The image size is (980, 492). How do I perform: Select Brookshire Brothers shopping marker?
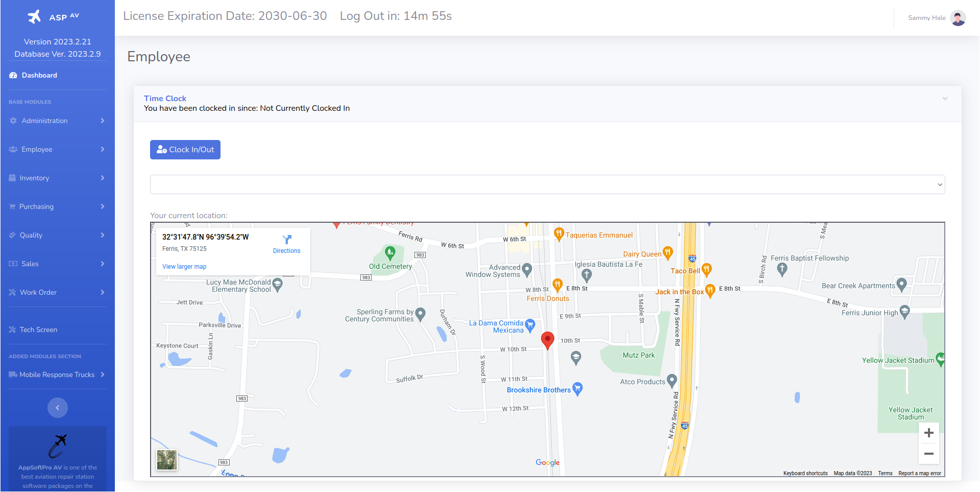[577, 389]
